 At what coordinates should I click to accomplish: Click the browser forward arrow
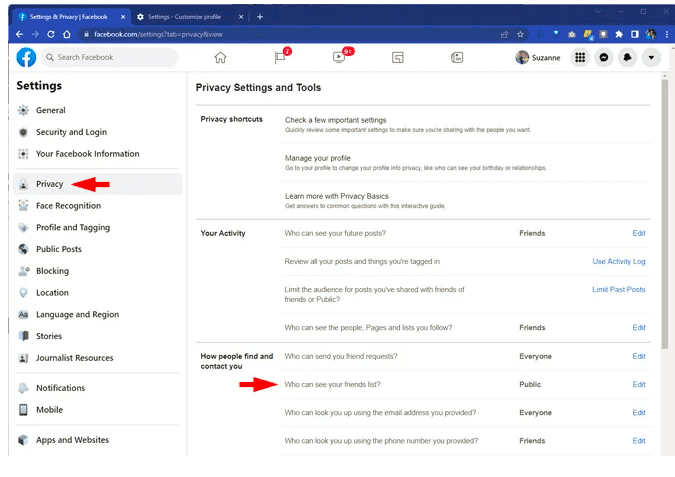[x=35, y=34]
